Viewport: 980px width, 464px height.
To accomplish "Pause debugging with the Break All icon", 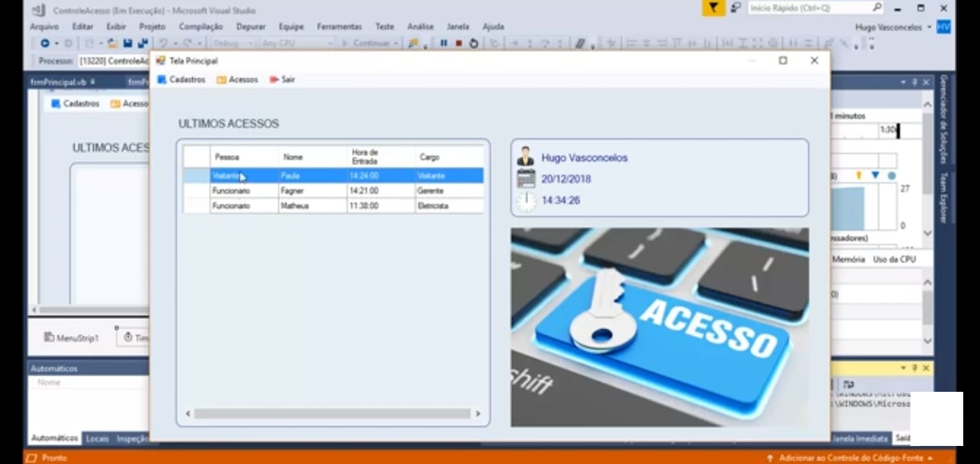I will tap(444, 43).
